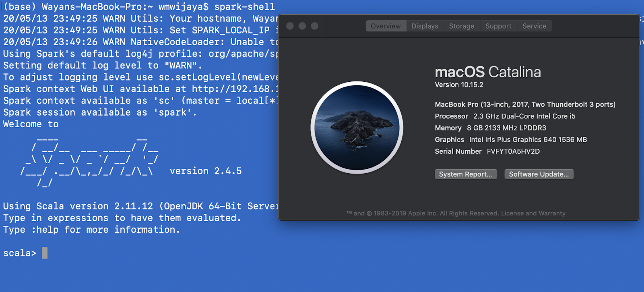The width and height of the screenshot is (644, 292).
Task: Click 'version 2.4.5' text in Terminal
Action: [206, 171]
